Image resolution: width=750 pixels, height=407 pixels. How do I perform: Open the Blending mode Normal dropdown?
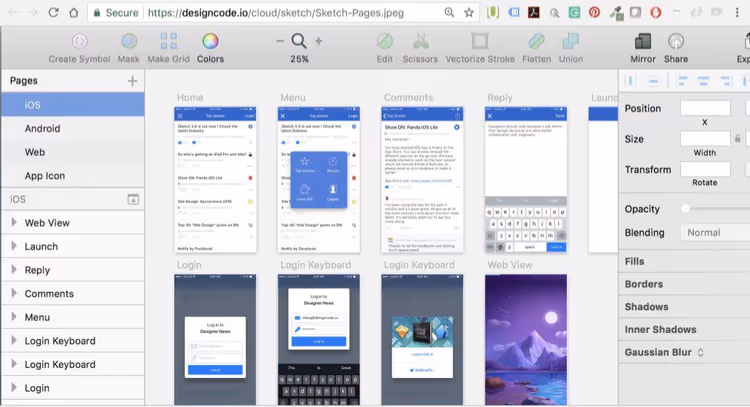coord(715,233)
